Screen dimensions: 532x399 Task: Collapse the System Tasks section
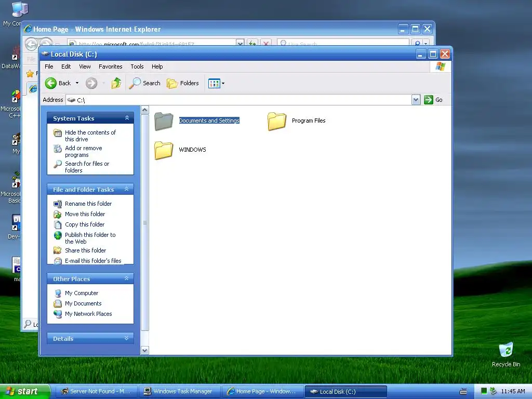tap(127, 118)
